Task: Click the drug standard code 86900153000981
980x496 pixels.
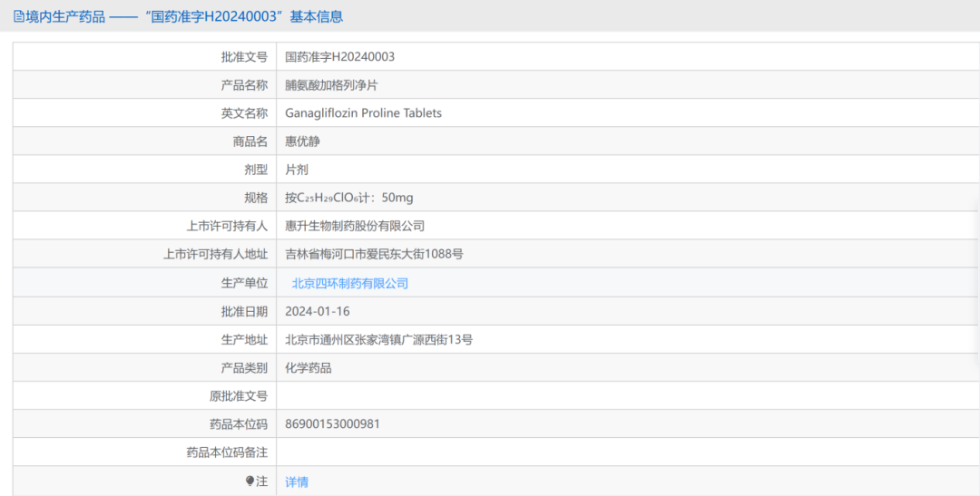Action: tap(332, 423)
